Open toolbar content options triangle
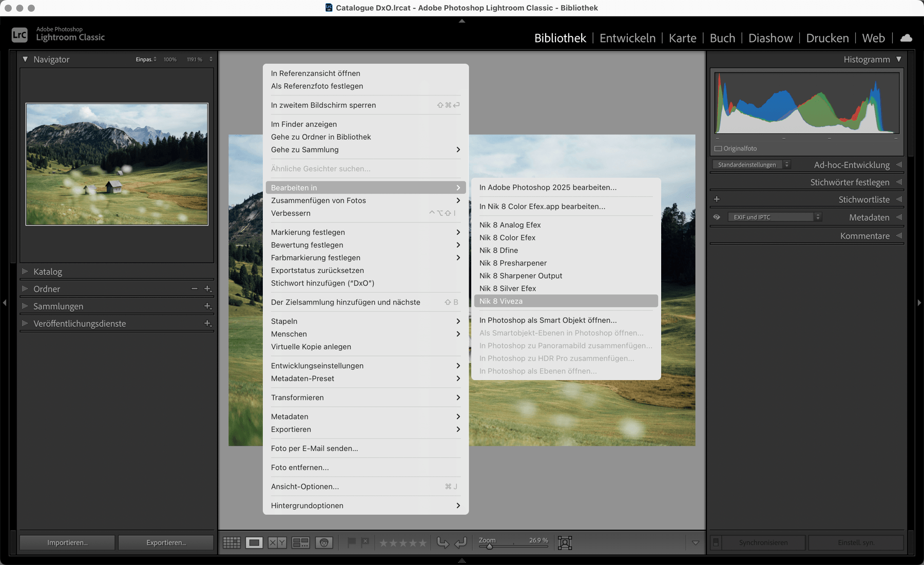Image resolution: width=924 pixels, height=565 pixels. pyautogui.click(x=696, y=542)
